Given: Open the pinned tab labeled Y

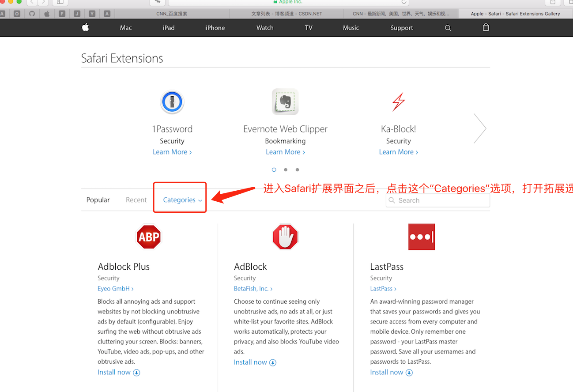Looking at the screenshot, I should coord(92,14).
